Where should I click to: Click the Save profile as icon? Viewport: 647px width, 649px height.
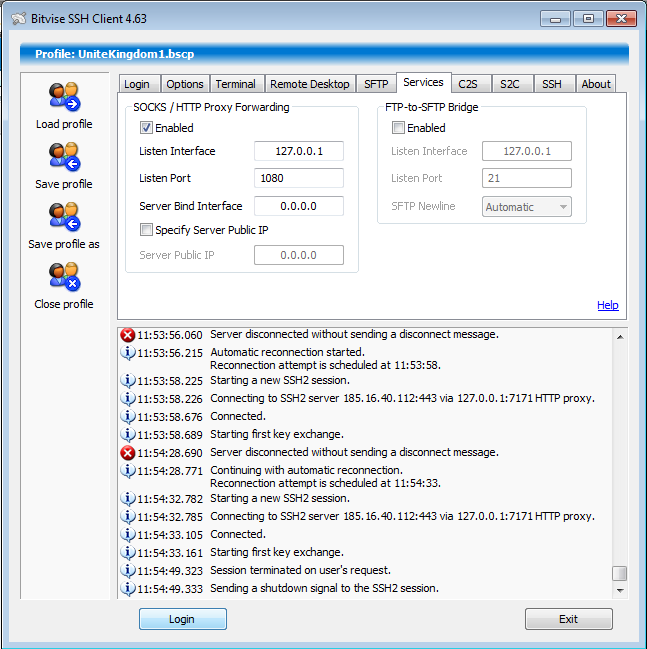pos(64,216)
